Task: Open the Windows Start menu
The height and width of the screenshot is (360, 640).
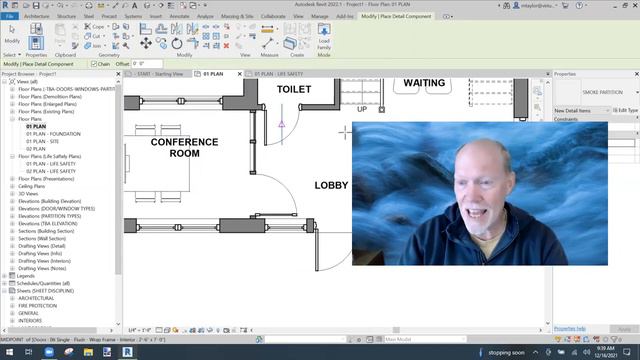Action: (9, 352)
